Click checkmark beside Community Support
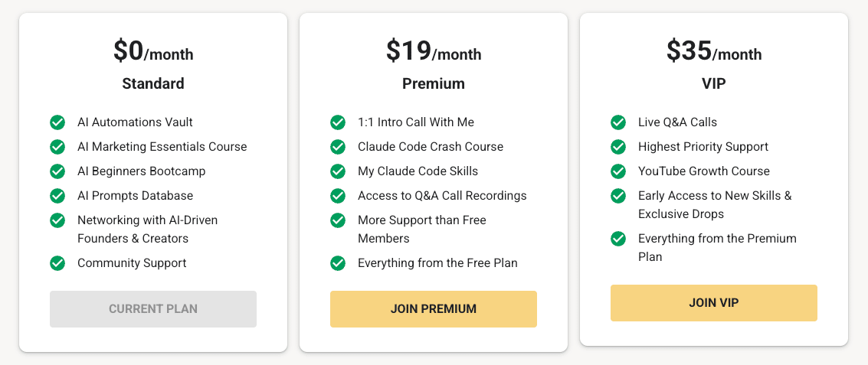Viewport: 868px width, 365px height. click(57, 263)
